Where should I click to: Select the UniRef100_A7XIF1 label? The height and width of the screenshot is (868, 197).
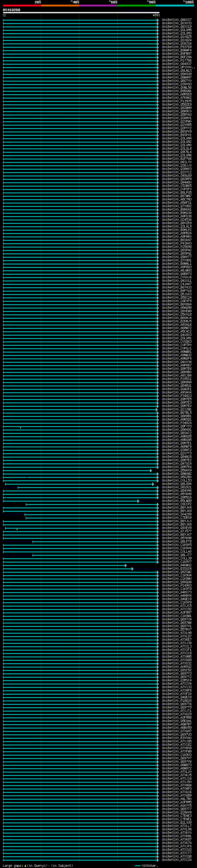point(177,650)
